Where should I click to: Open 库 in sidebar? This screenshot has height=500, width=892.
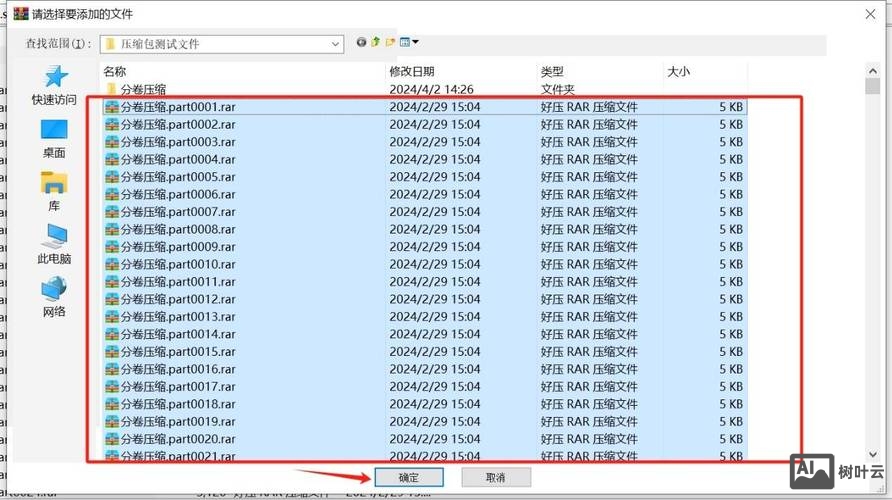(54, 192)
